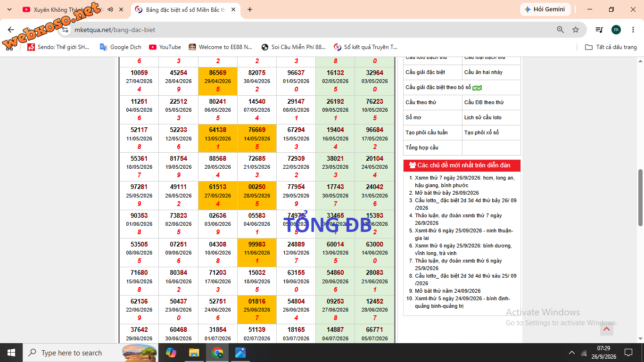This screenshot has height=362, width=644.
Task: Open Tất cả dấu trang folder
Action: pos(611,47)
